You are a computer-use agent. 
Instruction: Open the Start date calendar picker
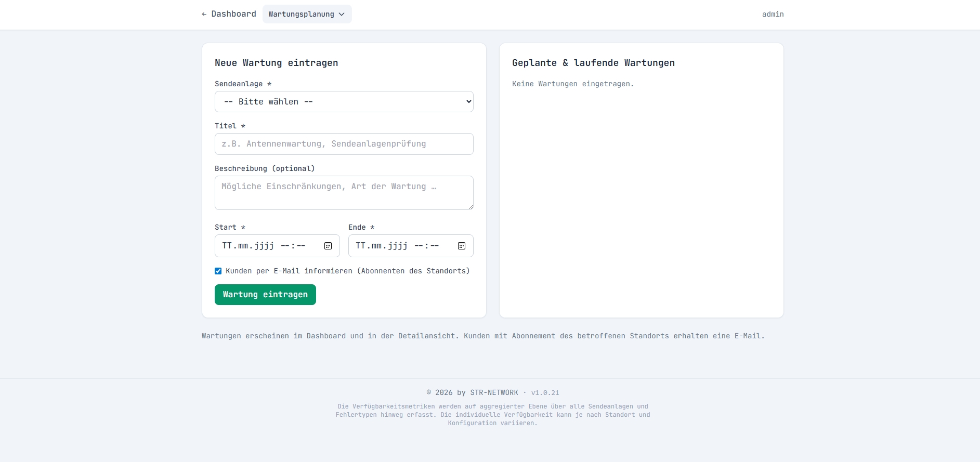[x=328, y=246]
